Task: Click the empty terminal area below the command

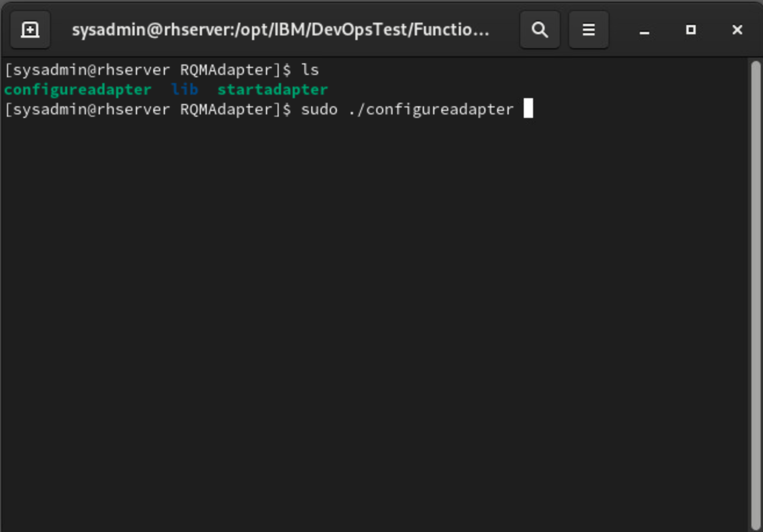Action: pos(372,319)
